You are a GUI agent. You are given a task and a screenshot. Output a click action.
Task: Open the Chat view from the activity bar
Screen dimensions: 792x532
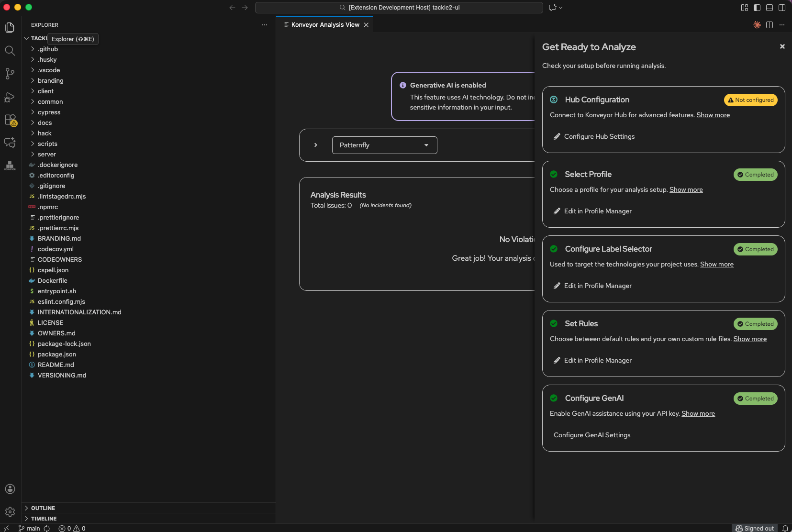tap(10, 143)
